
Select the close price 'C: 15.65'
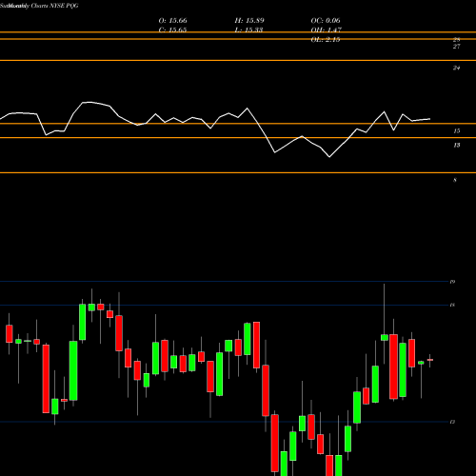coord(172,30)
